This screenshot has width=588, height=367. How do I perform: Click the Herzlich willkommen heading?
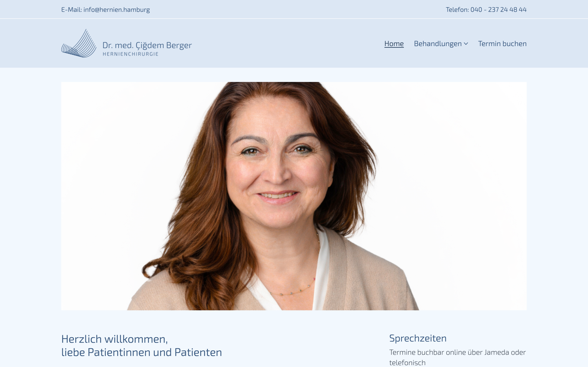tap(114, 339)
